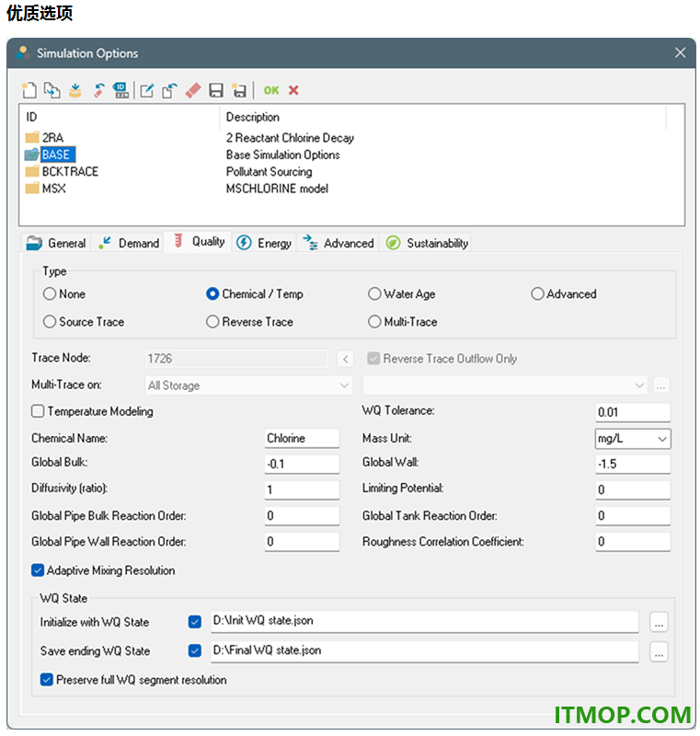Click the ID tag rename icon
Screen dimensions: 700x736
pos(121,90)
